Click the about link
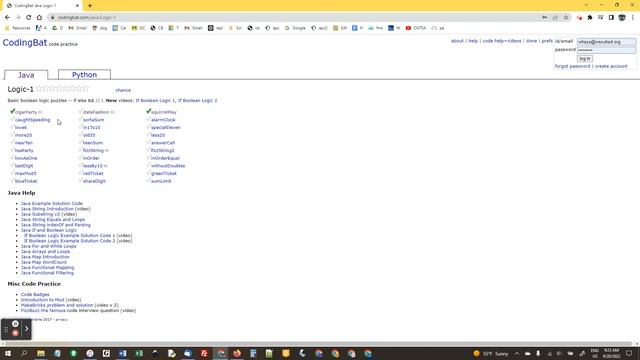The image size is (640, 360). pos(457,41)
